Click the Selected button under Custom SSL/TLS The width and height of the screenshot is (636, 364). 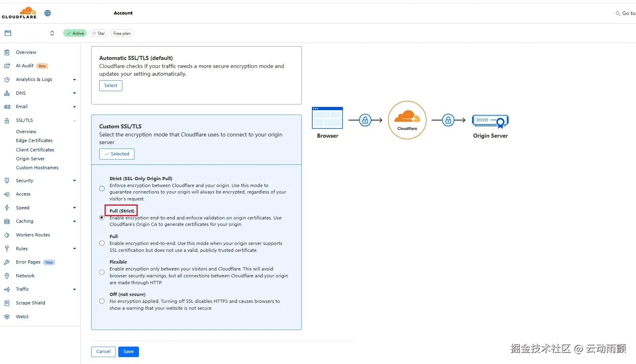[117, 154]
